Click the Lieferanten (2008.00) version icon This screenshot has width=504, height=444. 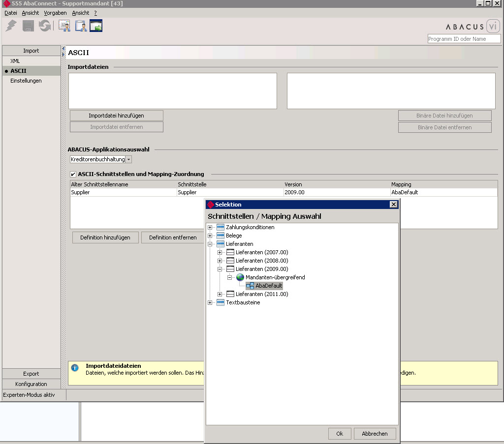(230, 261)
